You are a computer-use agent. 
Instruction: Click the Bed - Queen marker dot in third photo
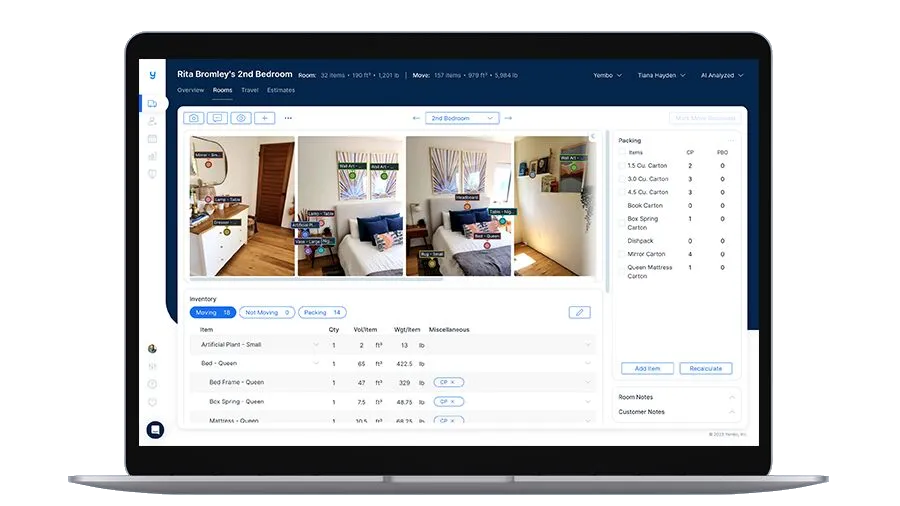(487, 245)
